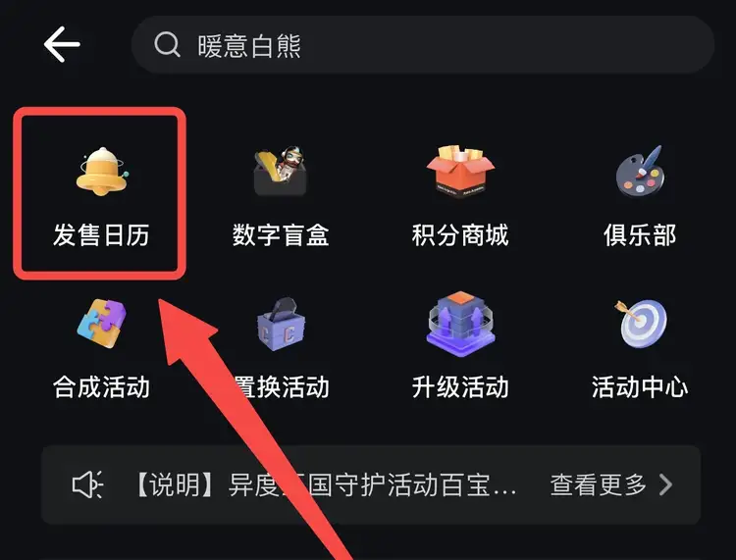Open the 置换活动 cube icon
Image resolution: width=736 pixels, height=560 pixels.
282,324
